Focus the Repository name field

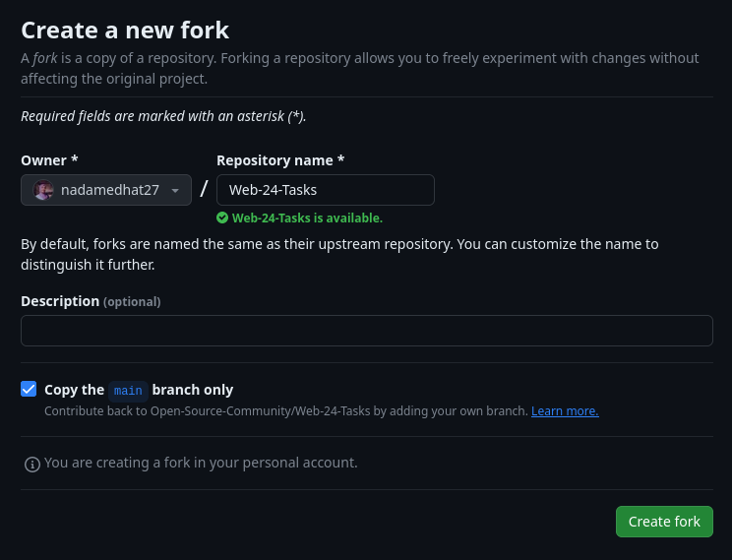coord(325,190)
